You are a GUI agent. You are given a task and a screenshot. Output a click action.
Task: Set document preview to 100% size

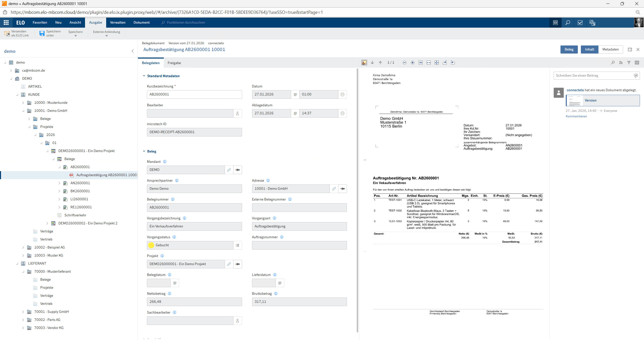pyautogui.click(x=421, y=63)
